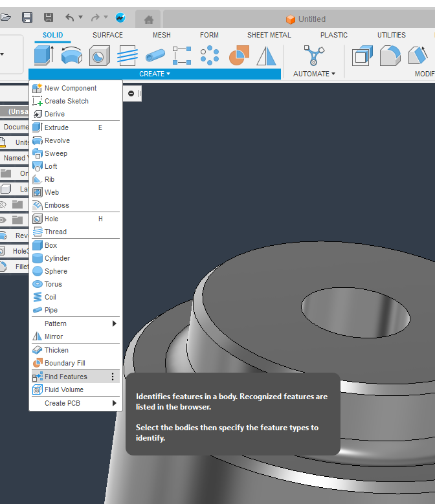Collapse the CREATE dropdown menu header

click(155, 74)
